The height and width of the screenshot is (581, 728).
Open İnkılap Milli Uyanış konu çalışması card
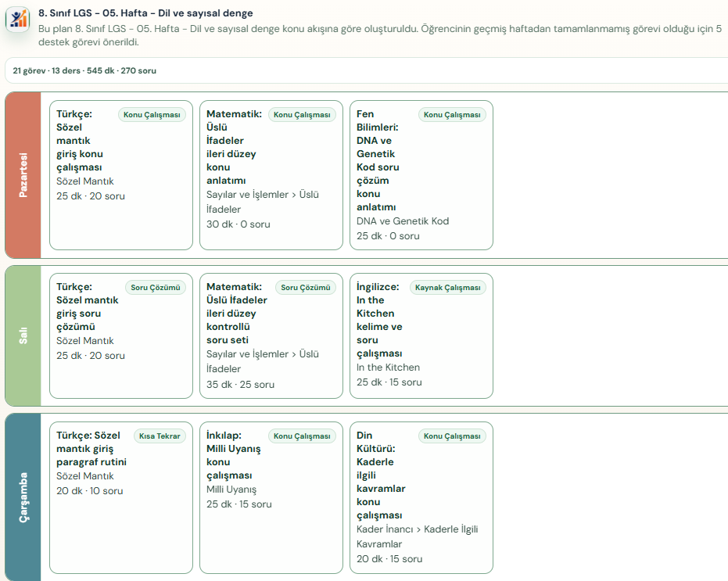tap(271, 498)
